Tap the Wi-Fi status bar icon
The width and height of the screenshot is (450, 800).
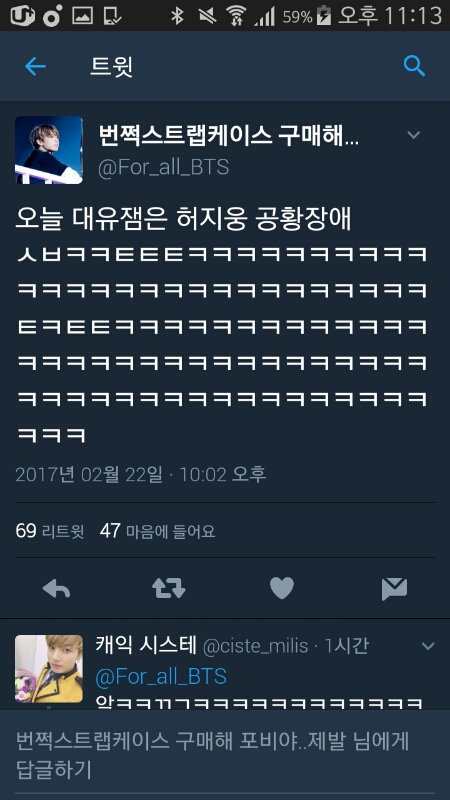pos(236,15)
